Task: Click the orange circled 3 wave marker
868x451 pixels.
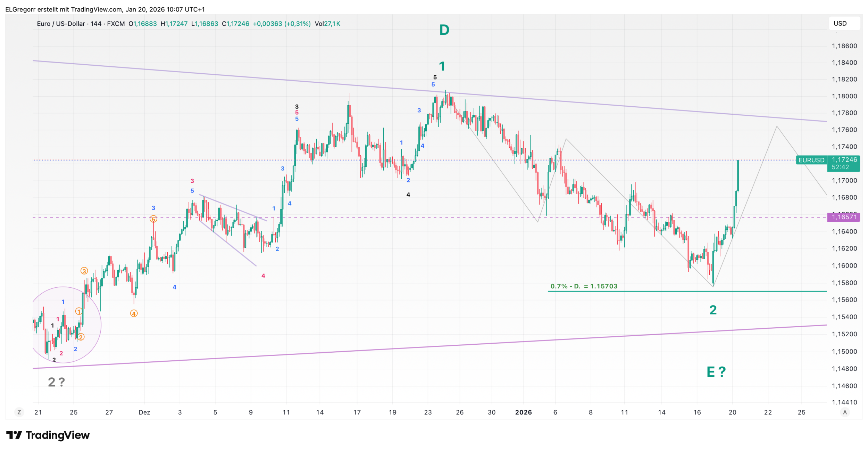Action: (84, 271)
